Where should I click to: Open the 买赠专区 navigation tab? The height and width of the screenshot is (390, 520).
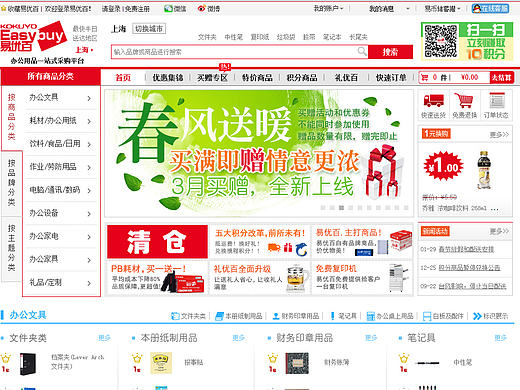[212, 78]
